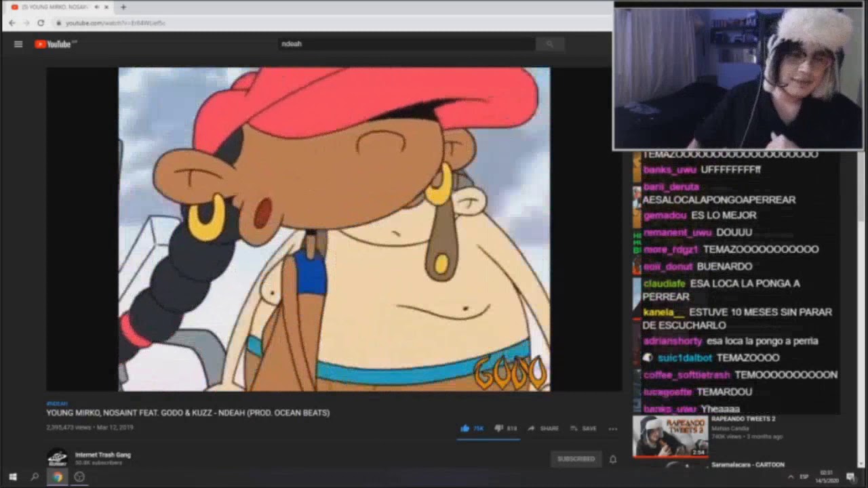The width and height of the screenshot is (868, 488).
Task: Open the three-dot more actions menu
Action: [613, 428]
